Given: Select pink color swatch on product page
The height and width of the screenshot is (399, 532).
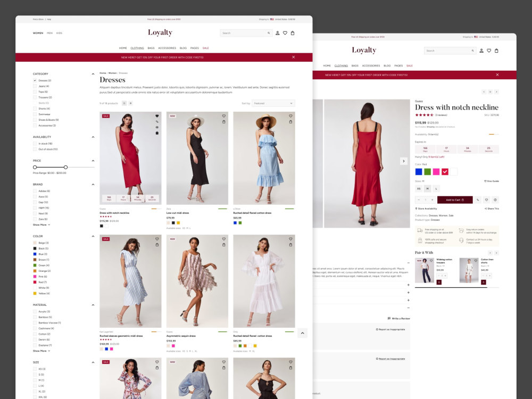Looking at the screenshot, I should tap(436, 172).
